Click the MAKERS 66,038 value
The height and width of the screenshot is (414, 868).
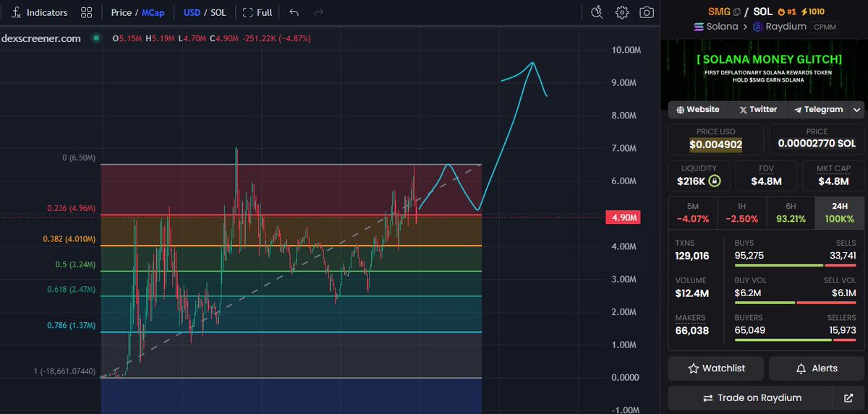tap(692, 330)
